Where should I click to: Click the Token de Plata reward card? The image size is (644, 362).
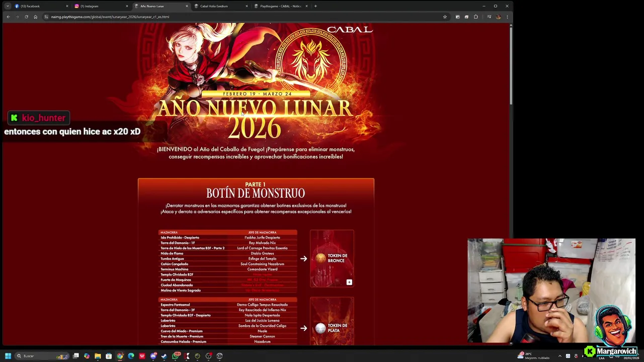(332, 322)
